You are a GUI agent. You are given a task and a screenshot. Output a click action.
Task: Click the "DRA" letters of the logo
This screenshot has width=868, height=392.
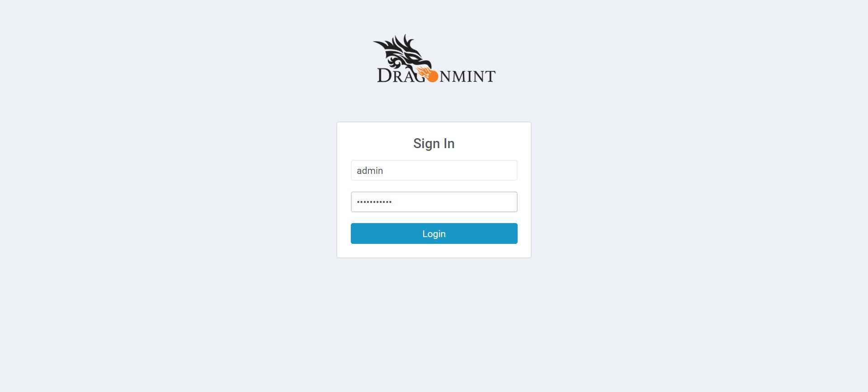coord(395,76)
